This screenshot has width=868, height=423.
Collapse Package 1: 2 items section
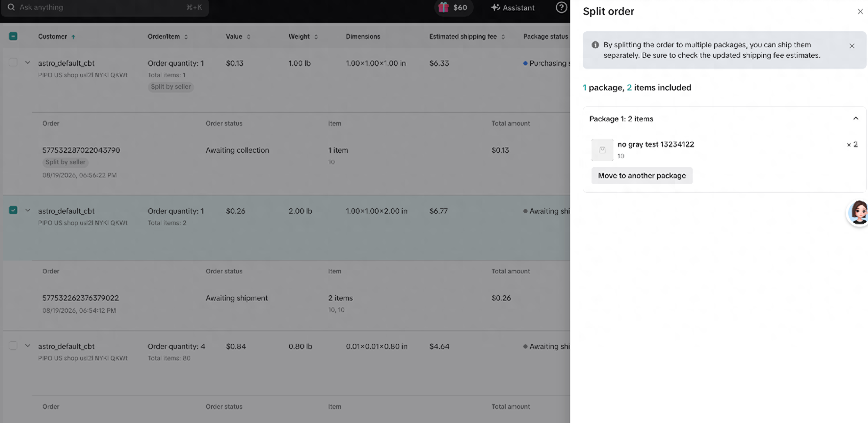856,119
